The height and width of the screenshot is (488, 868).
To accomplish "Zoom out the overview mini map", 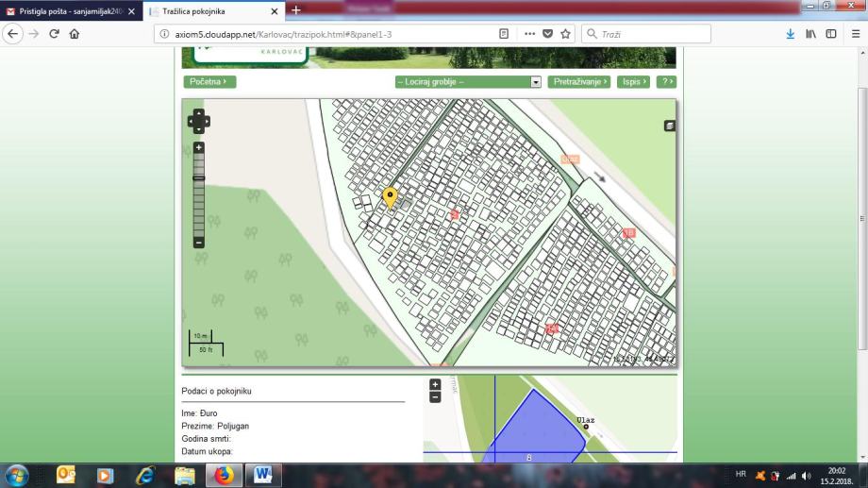I will 435,397.
